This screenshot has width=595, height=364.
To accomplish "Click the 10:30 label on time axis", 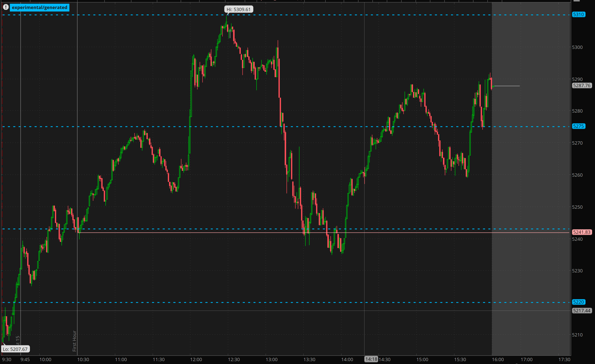I will (83, 359).
